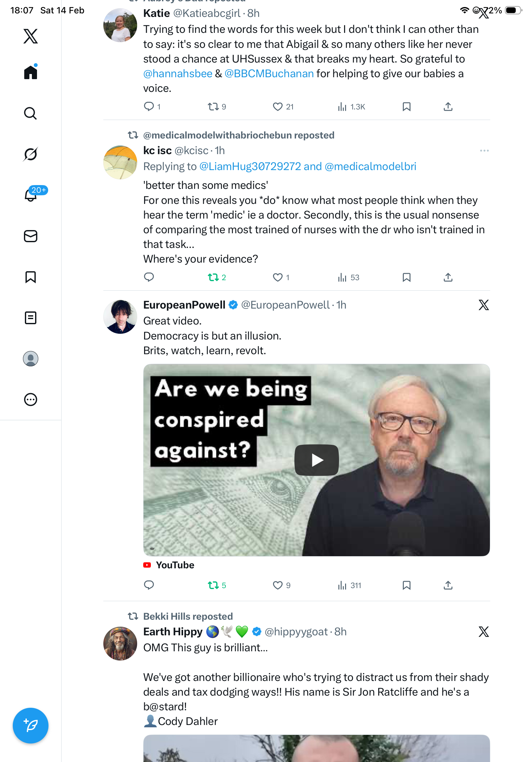532x762 pixels.
Task: Open the @hannahsbee mention link
Action: pos(178,74)
